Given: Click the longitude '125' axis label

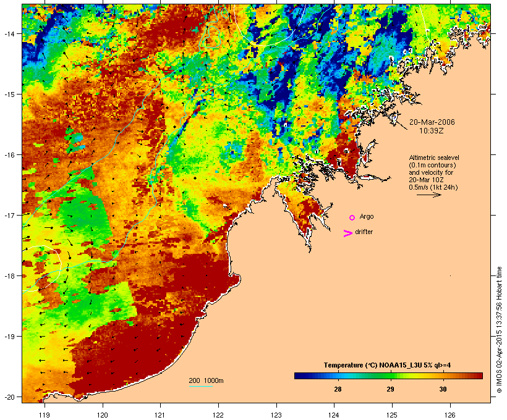Looking at the screenshot, I should point(392,415).
